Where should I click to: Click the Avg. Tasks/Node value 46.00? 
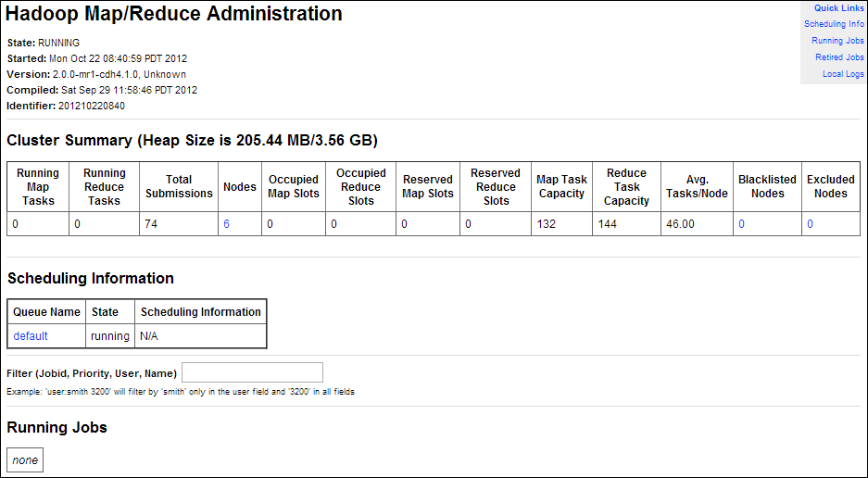(x=680, y=224)
